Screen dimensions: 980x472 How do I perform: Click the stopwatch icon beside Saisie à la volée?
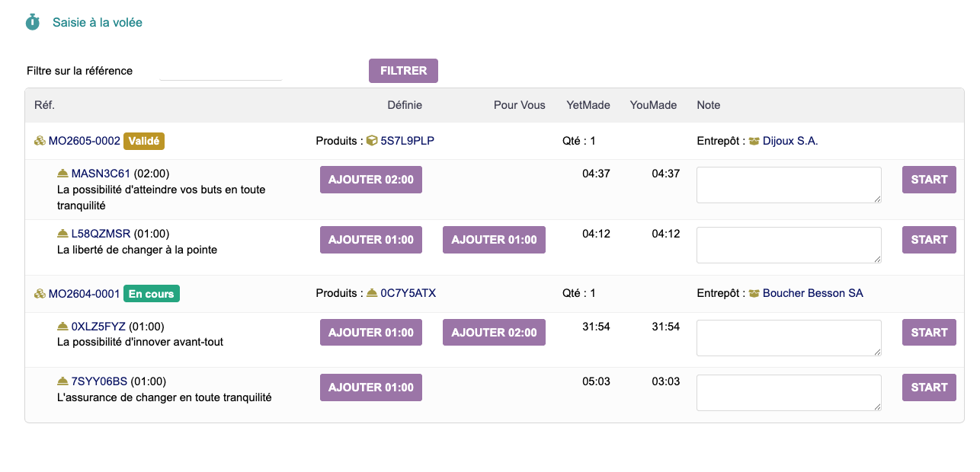click(32, 22)
